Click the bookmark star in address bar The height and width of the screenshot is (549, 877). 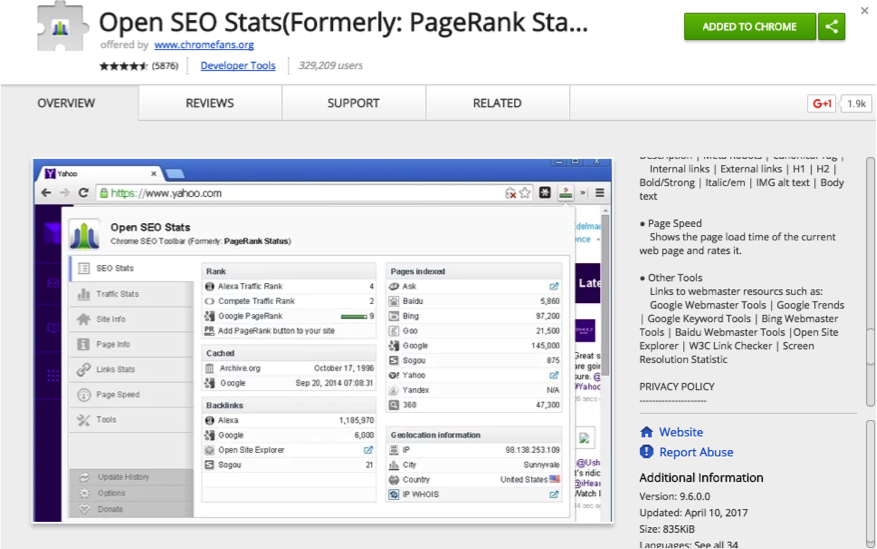[525, 193]
